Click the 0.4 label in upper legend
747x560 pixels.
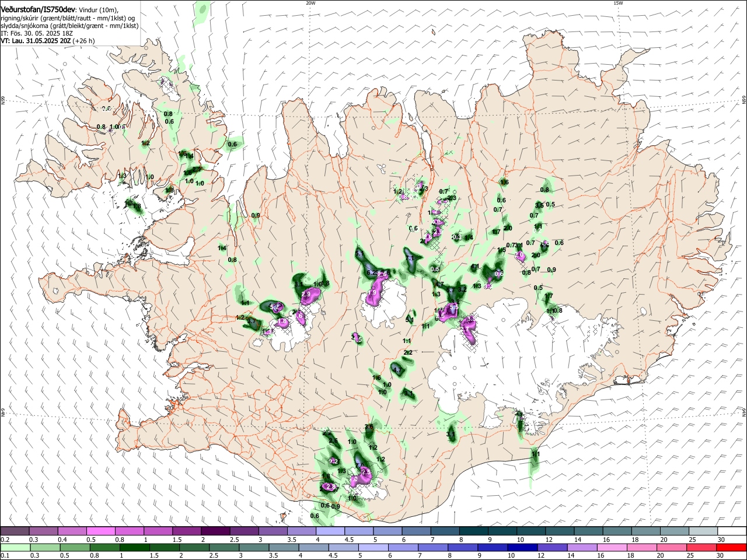tap(62, 540)
